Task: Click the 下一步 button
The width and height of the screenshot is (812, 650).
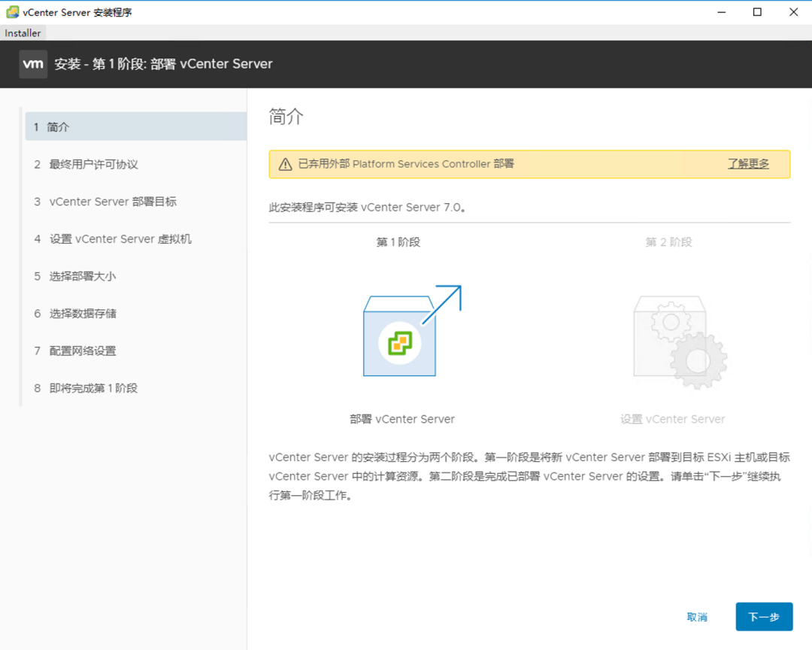Action: point(764,617)
